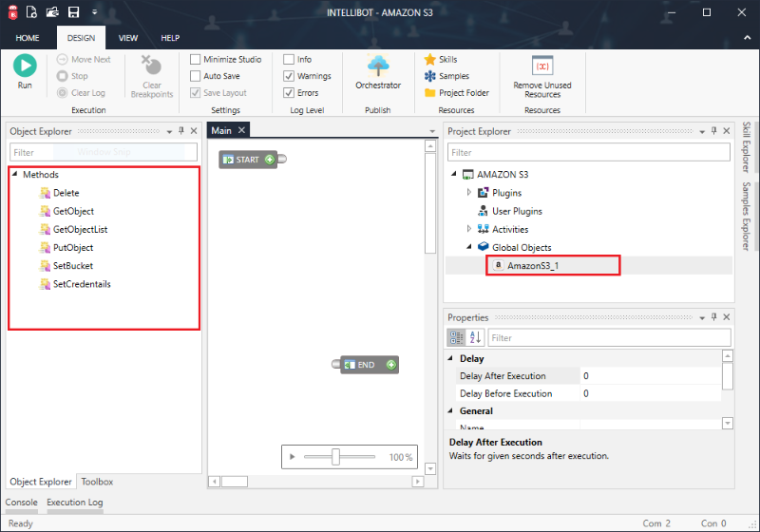This screenshot has width=760, height=532.
Task: Click the Object Explorer filter field
Action: pos(104,152)
